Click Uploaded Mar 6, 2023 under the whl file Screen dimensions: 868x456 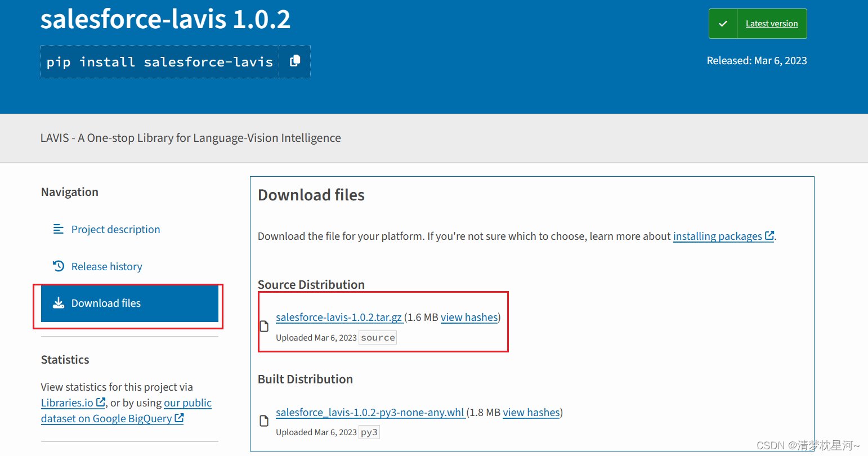316,432
